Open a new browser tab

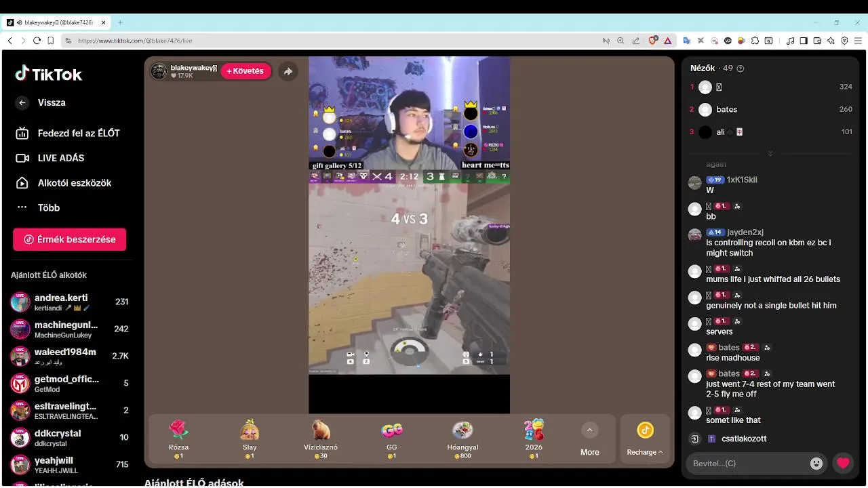pos(120,22)
